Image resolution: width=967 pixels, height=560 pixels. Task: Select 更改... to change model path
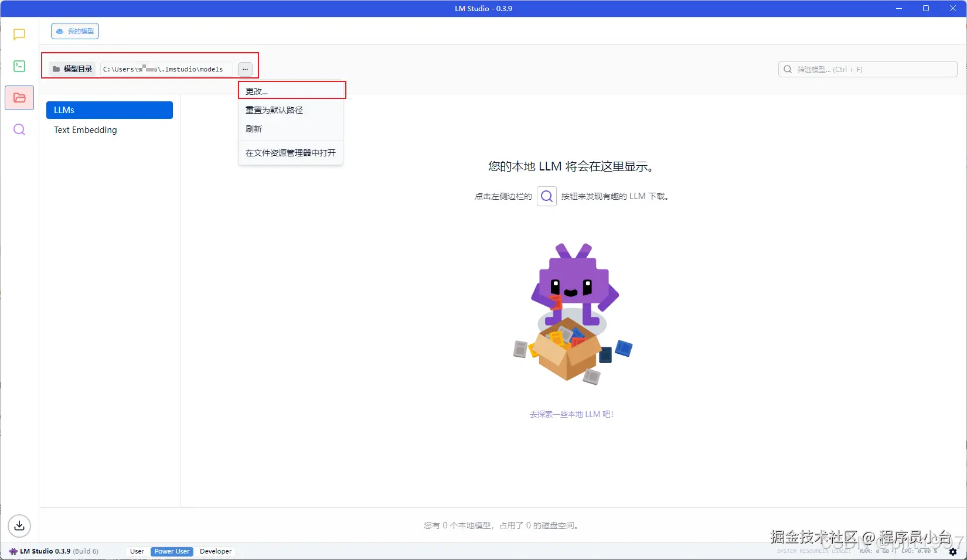click(257, 91)
